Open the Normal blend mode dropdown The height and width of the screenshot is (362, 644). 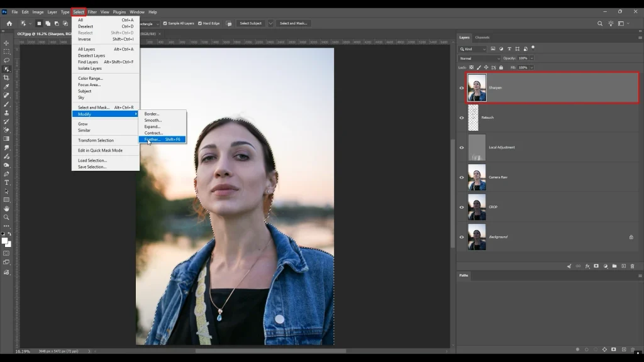click(480, 58)
